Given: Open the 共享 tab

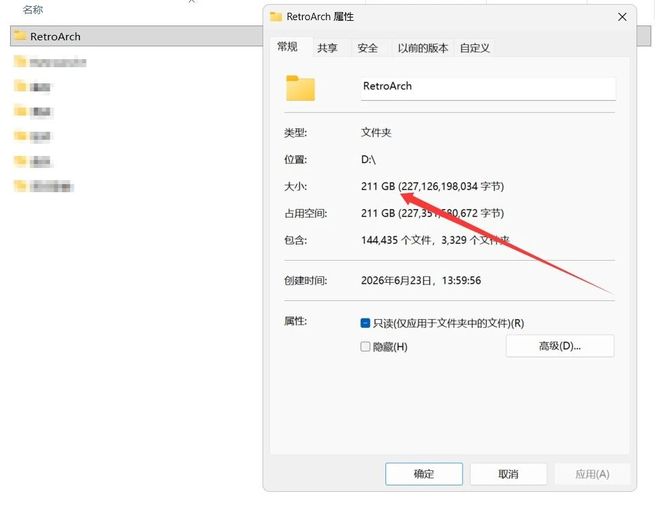Looking at the screenshot, I should (x=327, y=48).
